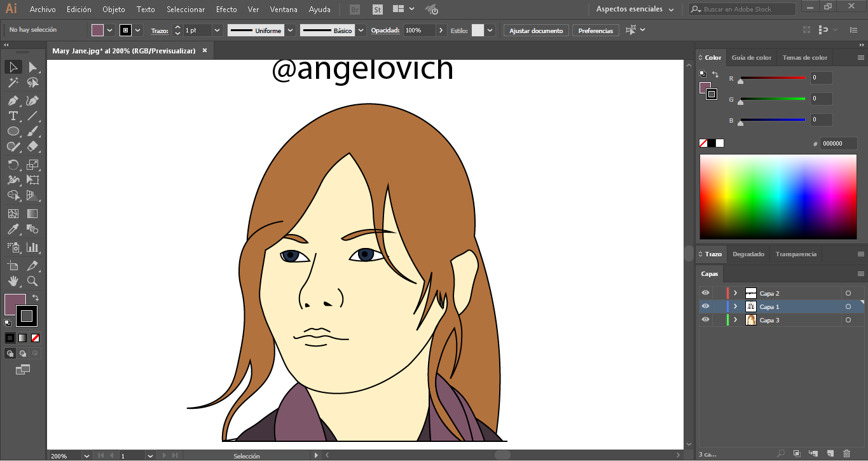Open the zoom level 200% dropdown
The image size is (868, 461).
coord(86,456)
